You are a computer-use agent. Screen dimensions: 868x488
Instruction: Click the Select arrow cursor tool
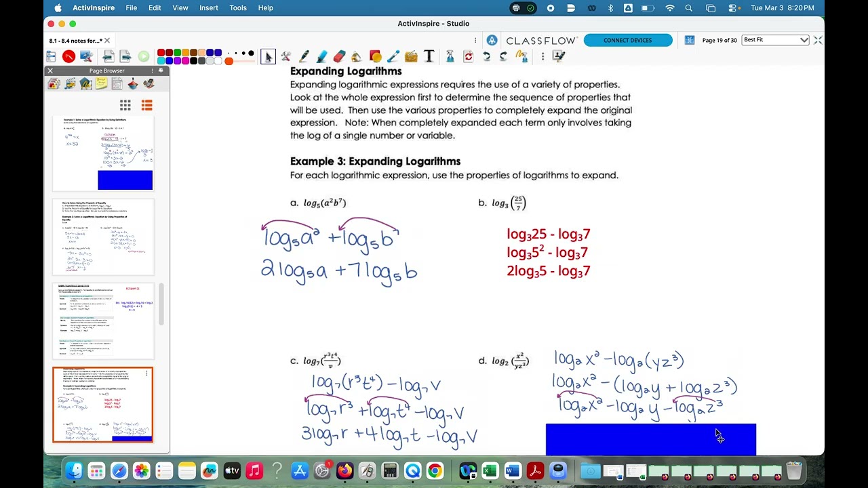268,57
